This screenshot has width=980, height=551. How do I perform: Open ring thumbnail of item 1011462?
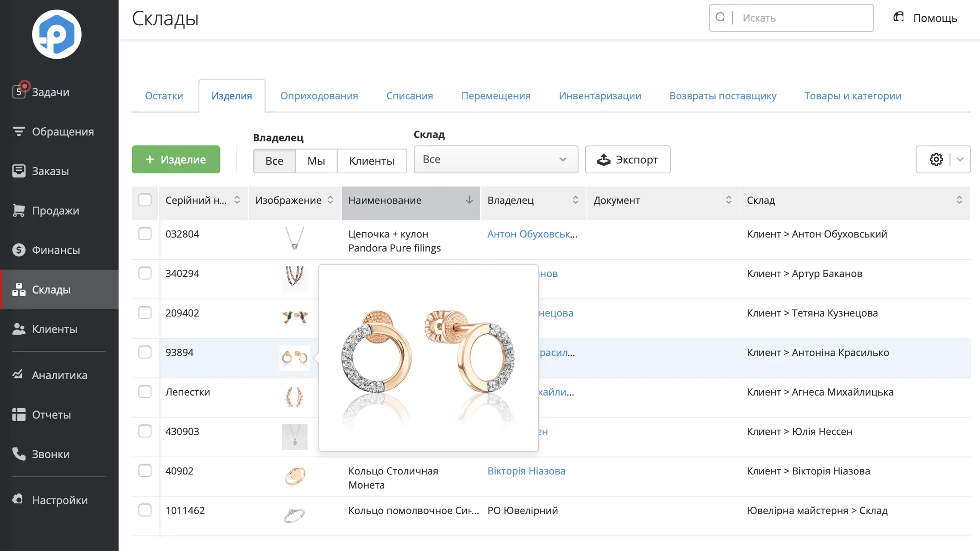pos(294,515)
